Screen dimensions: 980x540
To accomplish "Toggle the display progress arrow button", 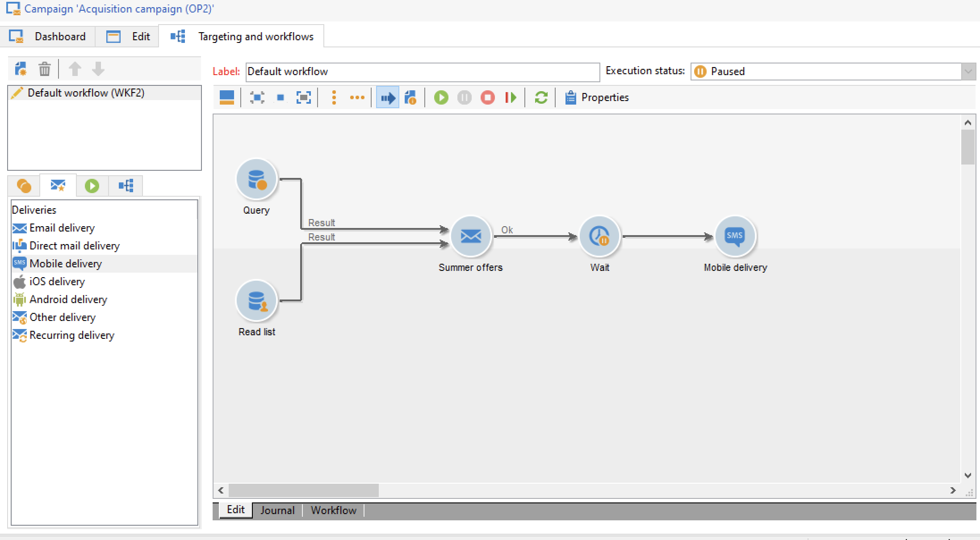I will point(387,97).
